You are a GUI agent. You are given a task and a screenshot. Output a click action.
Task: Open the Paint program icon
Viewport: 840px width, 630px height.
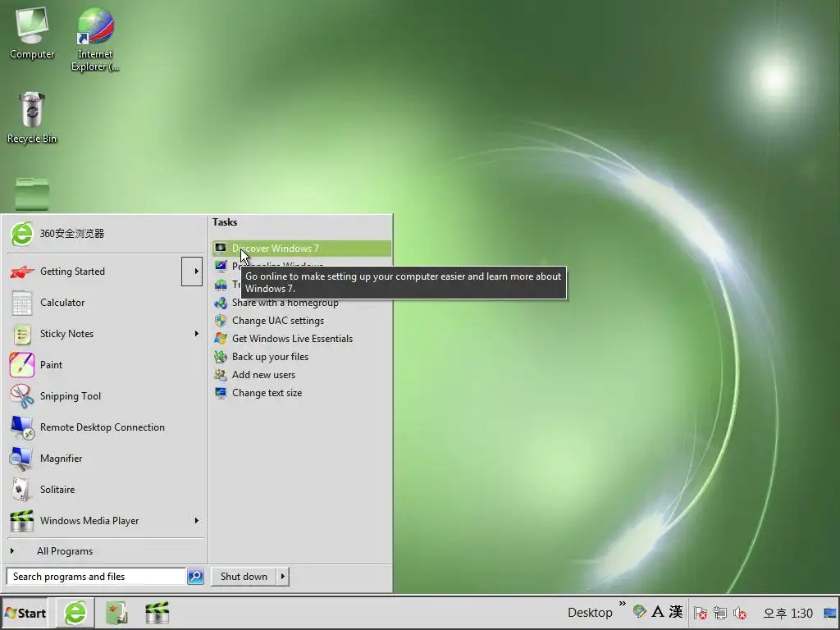tap(22, 365)
